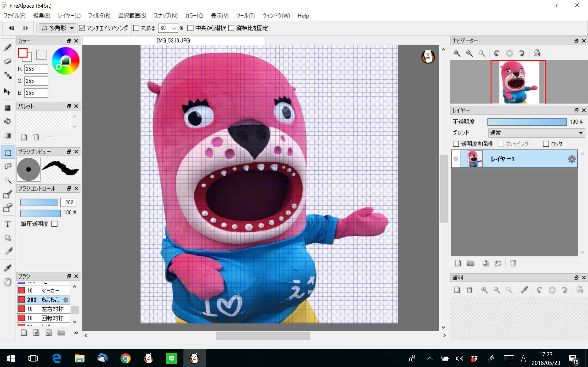This screenshot has height=367, width=588.
Task: Pick the Text tool
Action: coord(8,224)
